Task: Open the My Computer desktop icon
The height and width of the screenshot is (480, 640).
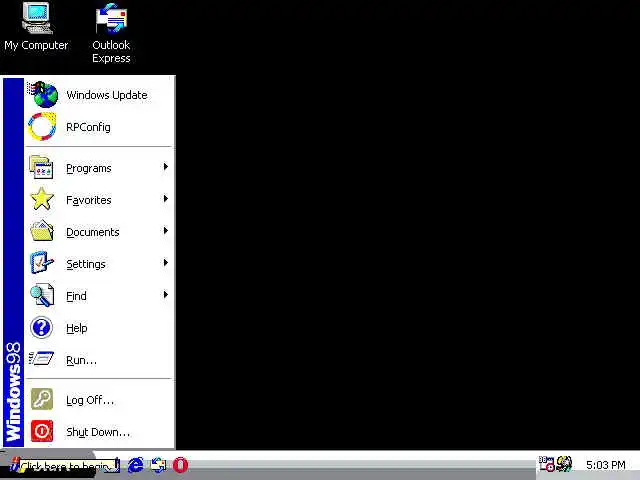Action: (37, 27)
